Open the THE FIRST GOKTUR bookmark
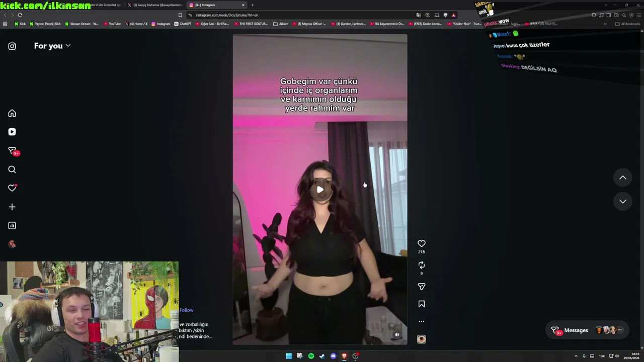 tap(251, 24)
